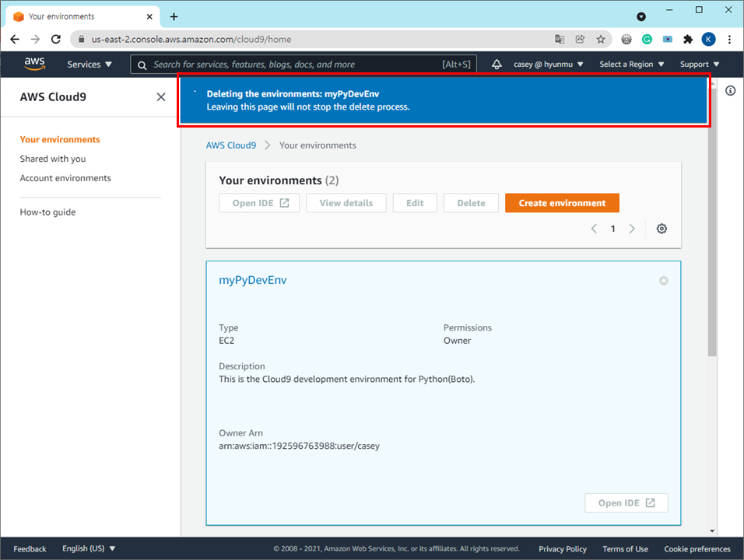Click the browser forward arrow
The width and height of the screenshot is (744, 560).
click(x=35, y=40)
